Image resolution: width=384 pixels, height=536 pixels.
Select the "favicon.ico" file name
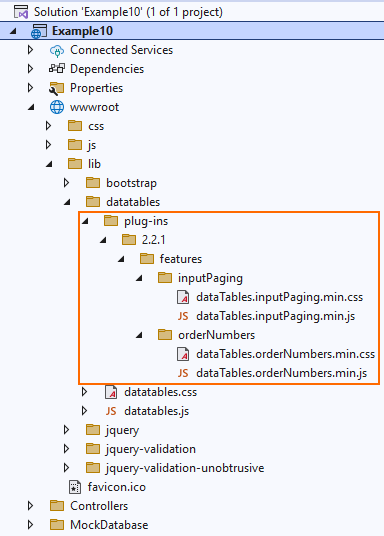pyautogui.click(x=117, y=487)
